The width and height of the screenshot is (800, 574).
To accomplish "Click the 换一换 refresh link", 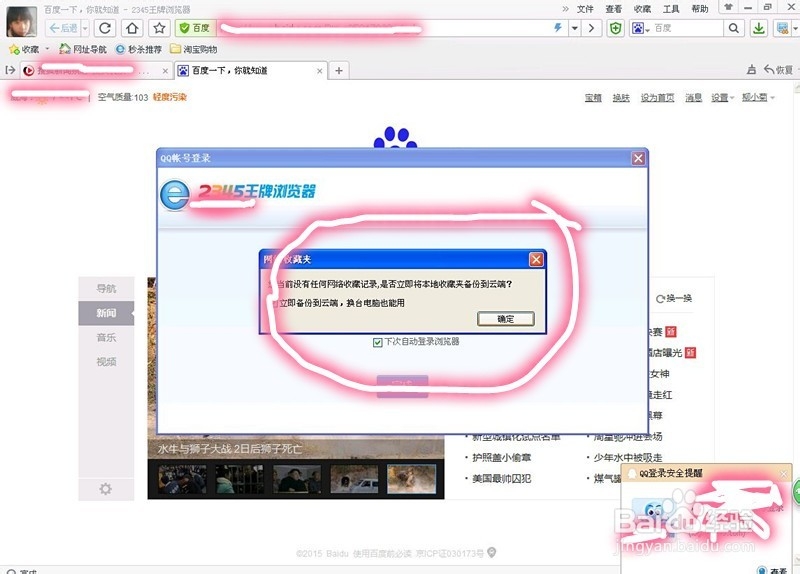I will click(x=674, y=298).
